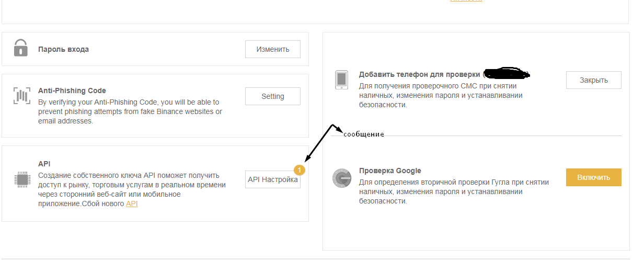The width and height of the screenshot is (644, 260).
Task: Click the Anti-Phishing Code heading
Action: [72, 91]
